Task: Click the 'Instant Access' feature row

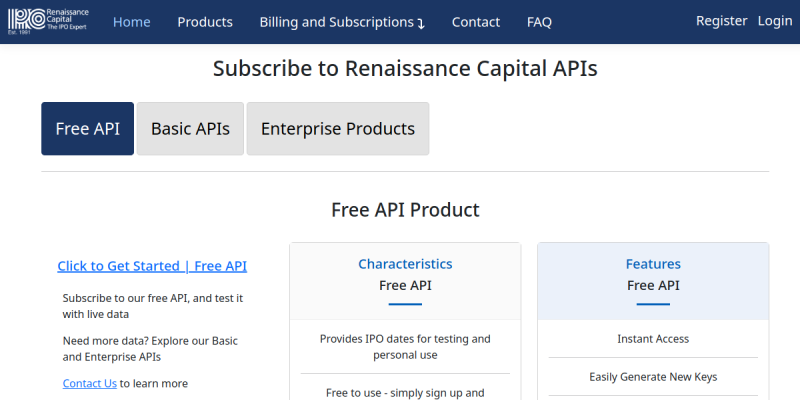Action: [653, 339]
